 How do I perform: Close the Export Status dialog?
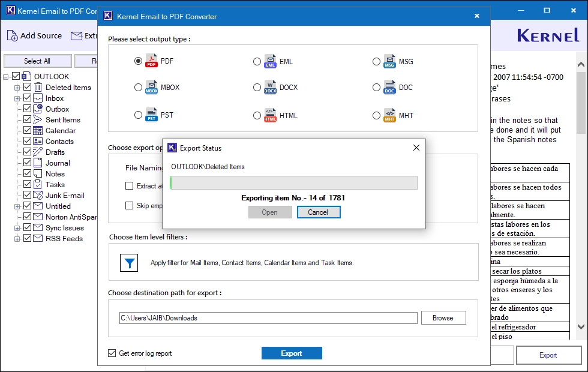click(416, 148)
